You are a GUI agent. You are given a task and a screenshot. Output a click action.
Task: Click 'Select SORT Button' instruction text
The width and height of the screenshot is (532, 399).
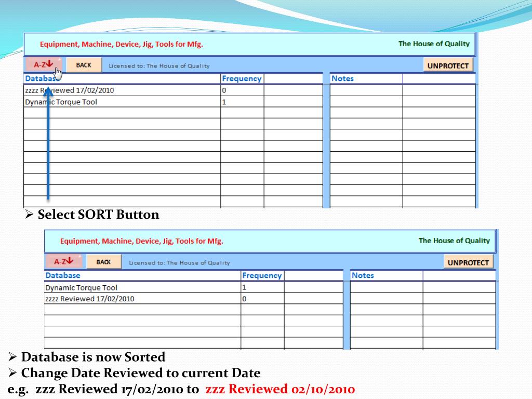pos(98,215)
